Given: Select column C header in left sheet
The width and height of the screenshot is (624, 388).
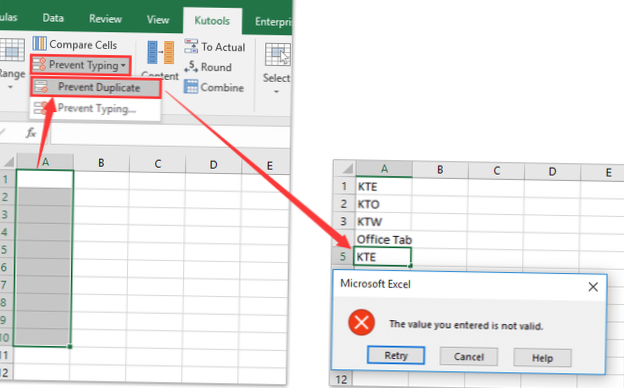Looking at the screenshot, I should [158, 164].
